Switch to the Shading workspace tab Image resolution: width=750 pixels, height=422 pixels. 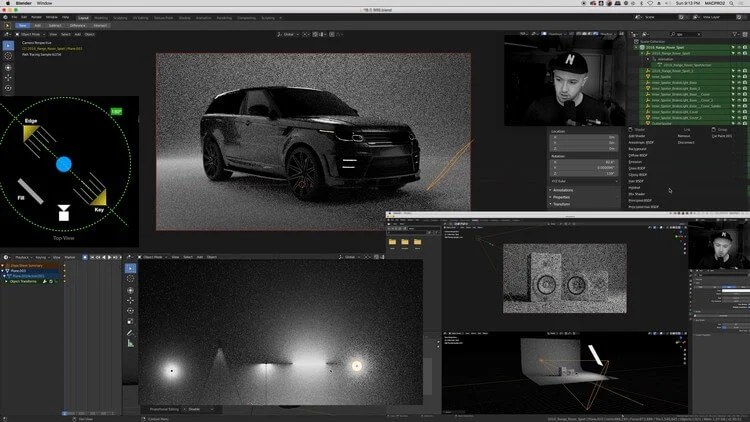click(185, 18)
